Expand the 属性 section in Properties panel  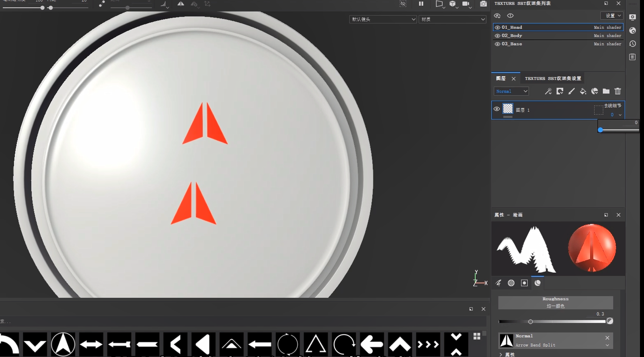point(506,354)
